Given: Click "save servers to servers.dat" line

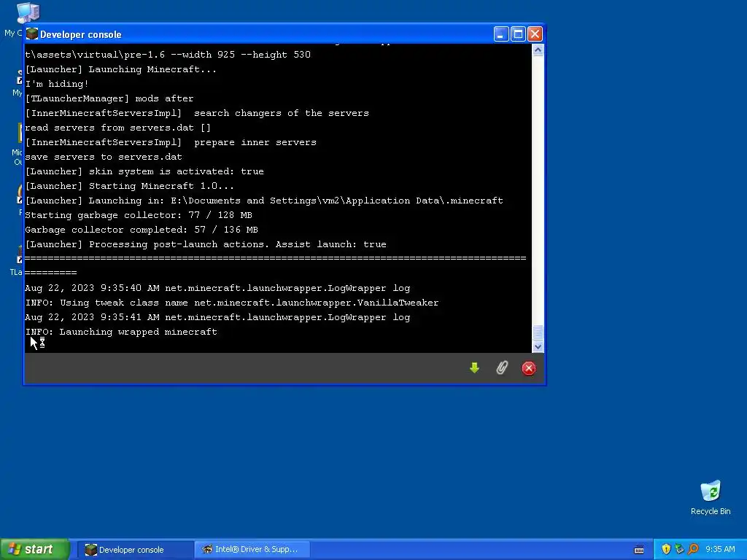Looking at the screenshot, I should coord(104,157).
